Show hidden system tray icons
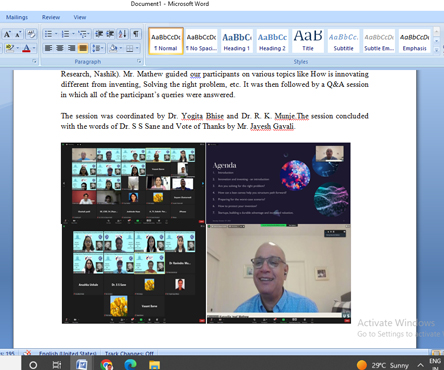 (x=421, y=365)
